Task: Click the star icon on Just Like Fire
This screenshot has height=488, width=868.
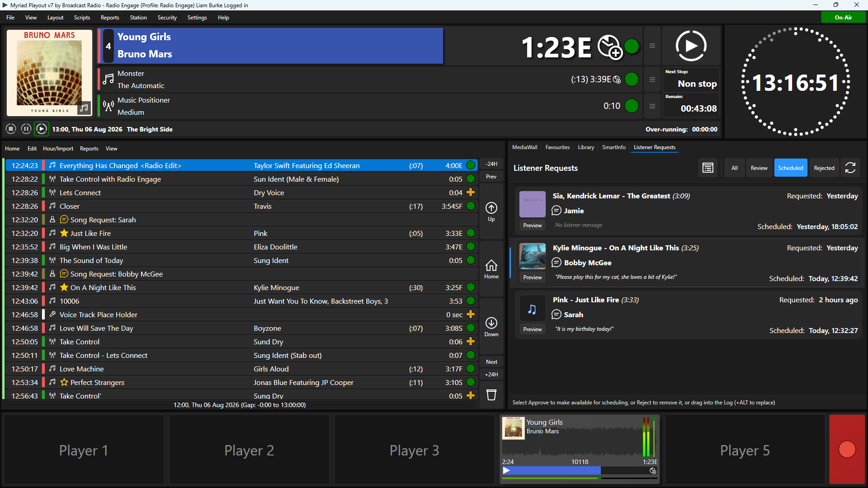Action: [64, 233]
